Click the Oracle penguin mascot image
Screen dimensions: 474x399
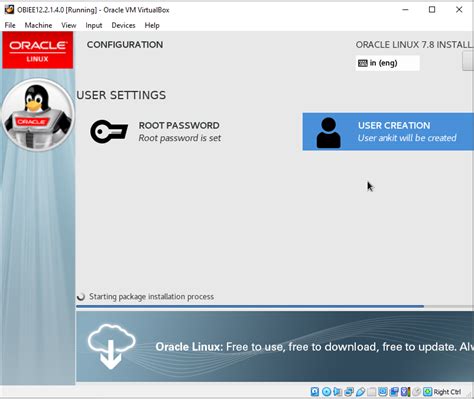(38, 114)
